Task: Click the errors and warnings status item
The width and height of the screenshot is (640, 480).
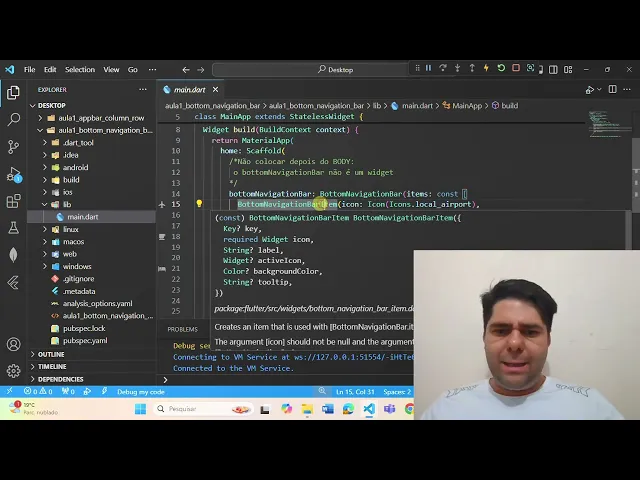Action: coord(38,391)
